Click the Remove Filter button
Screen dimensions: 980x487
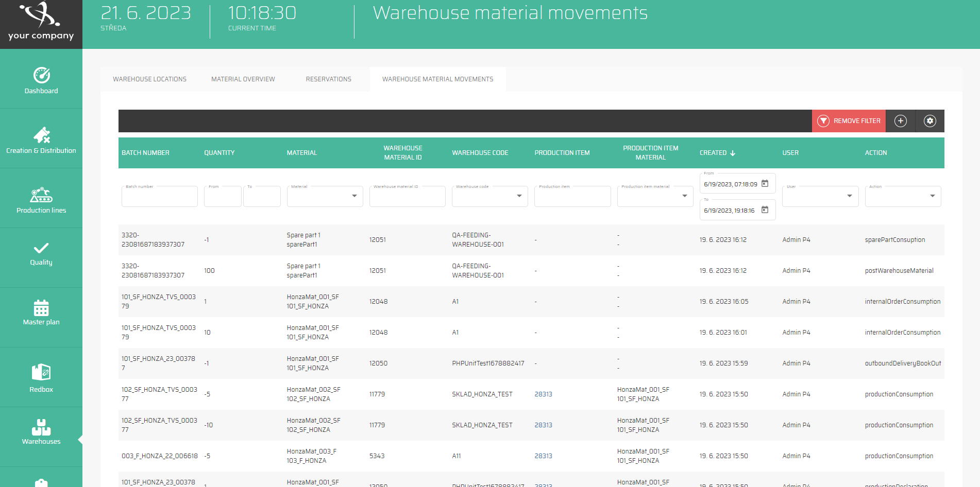pos(848,120)
